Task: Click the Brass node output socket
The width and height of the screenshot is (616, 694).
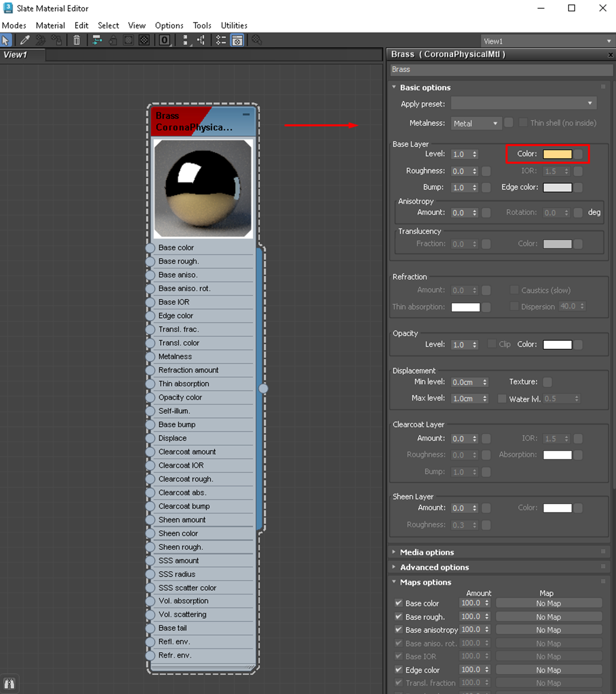Action: (x=263, y=389)
